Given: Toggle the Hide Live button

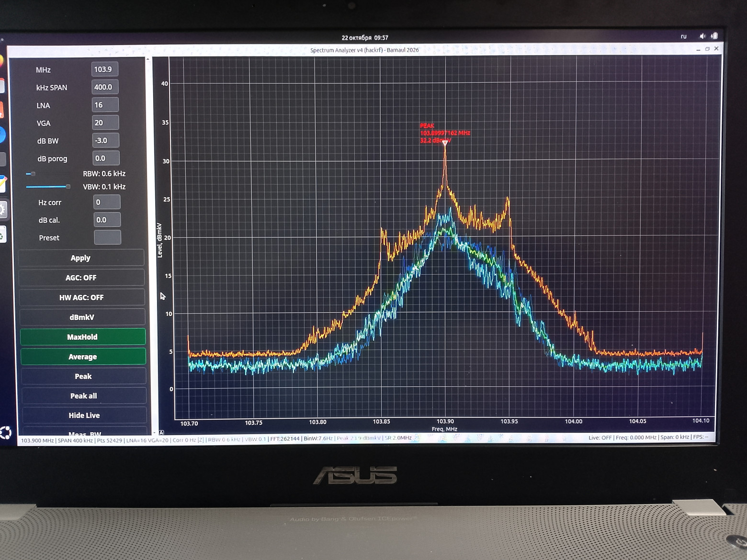Looking at the screenshot, I should [84, 415].
